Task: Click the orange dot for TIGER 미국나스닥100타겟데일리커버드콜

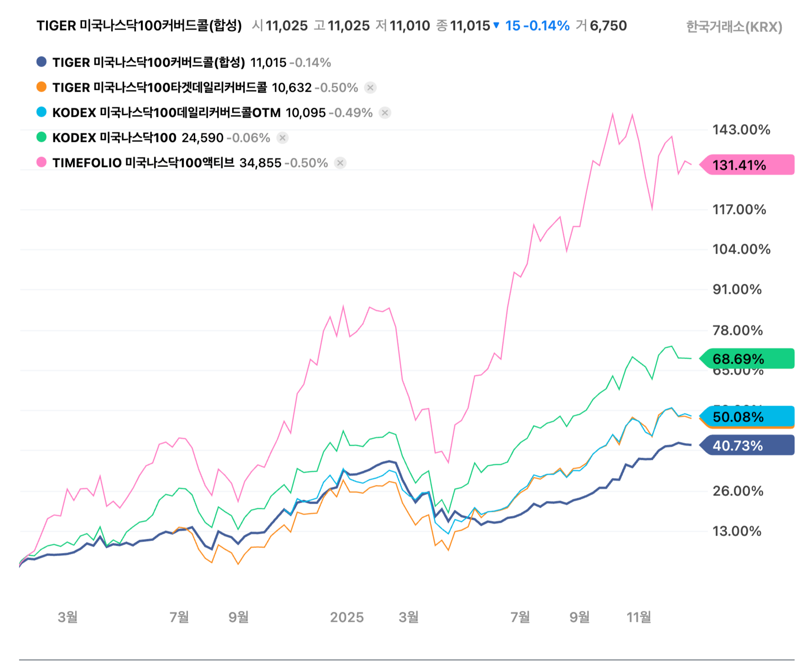Action: [x=42, y=87]
